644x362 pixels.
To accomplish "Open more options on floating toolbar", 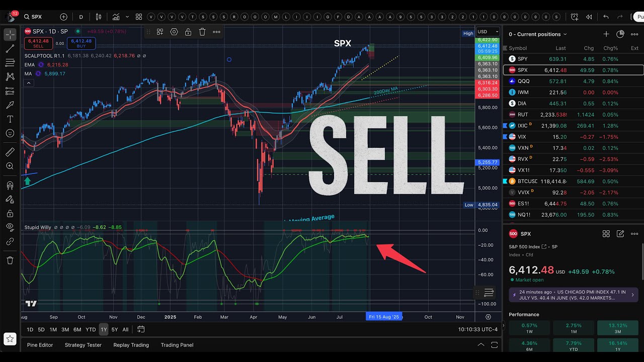I will 216,32.
